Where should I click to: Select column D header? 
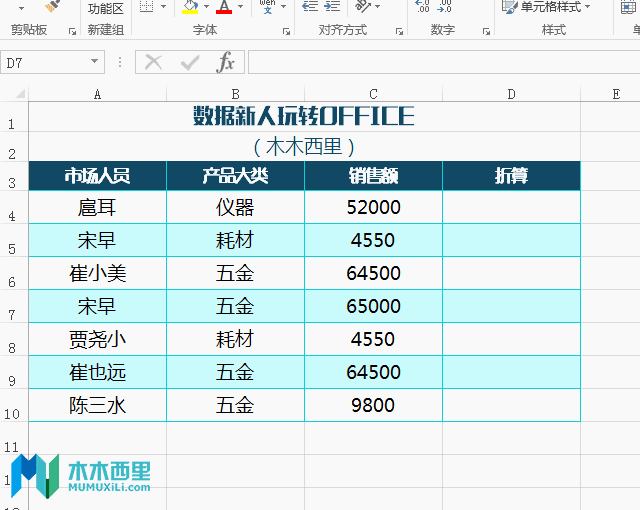click(x=511, y=94)
